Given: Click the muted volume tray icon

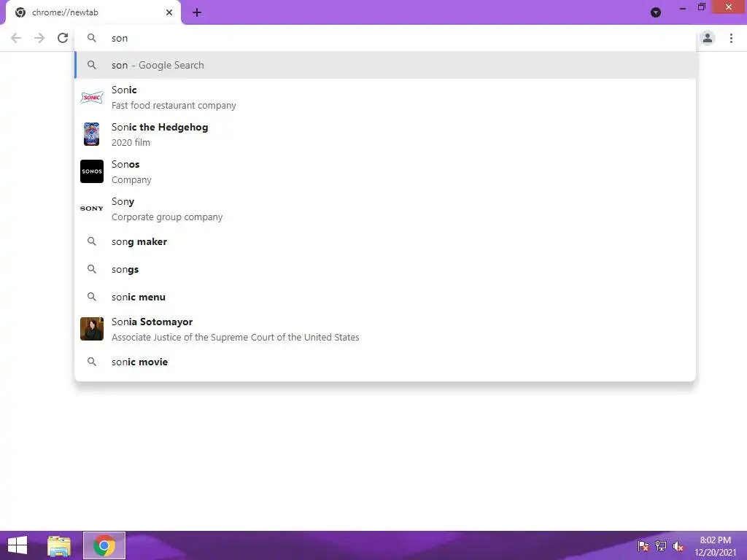Looking at the screenshot, I should [678, 546].
